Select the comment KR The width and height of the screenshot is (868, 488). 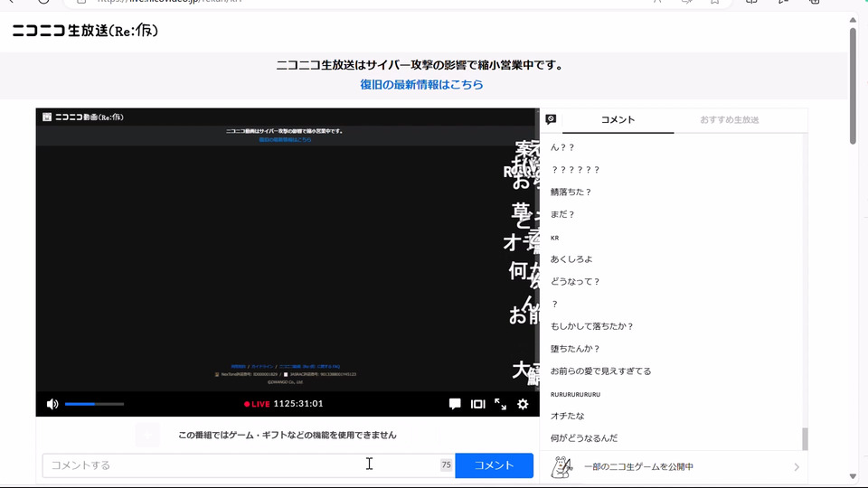click(x=554, y=238)
